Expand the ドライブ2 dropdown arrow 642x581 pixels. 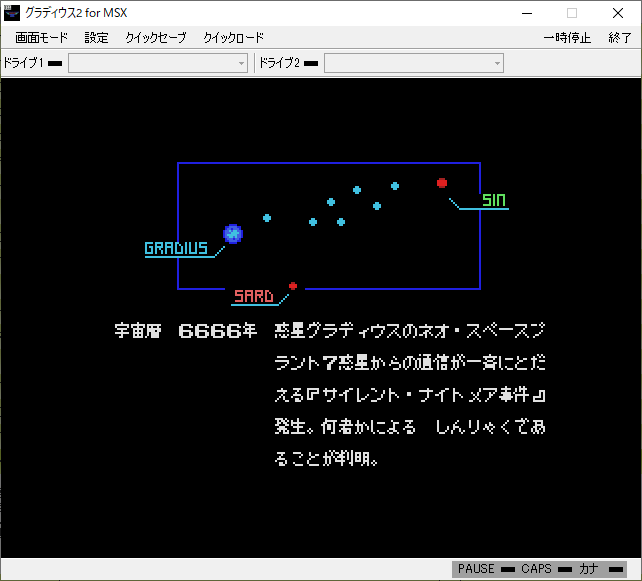coord(497,63)
